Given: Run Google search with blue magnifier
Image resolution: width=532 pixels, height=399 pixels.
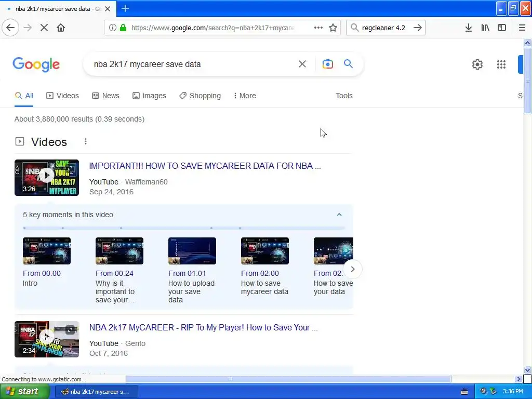Looking at the screenshot, I should (348, 64).
